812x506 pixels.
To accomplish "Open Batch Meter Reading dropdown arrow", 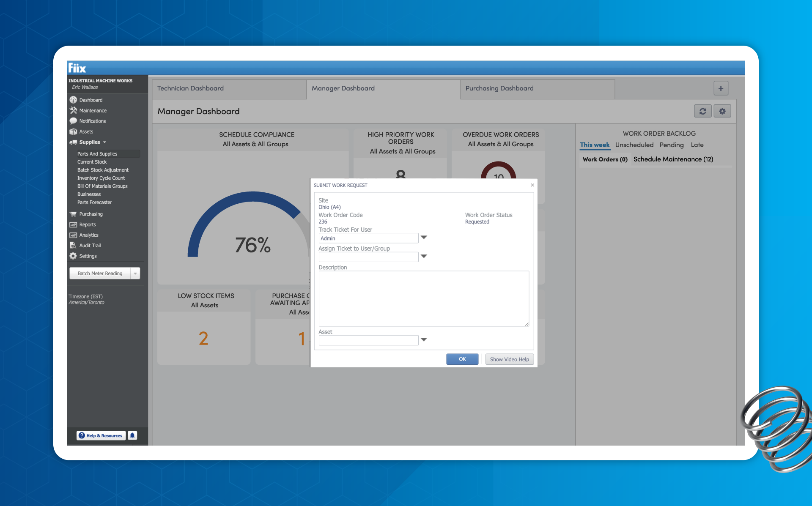I will 135,274.
